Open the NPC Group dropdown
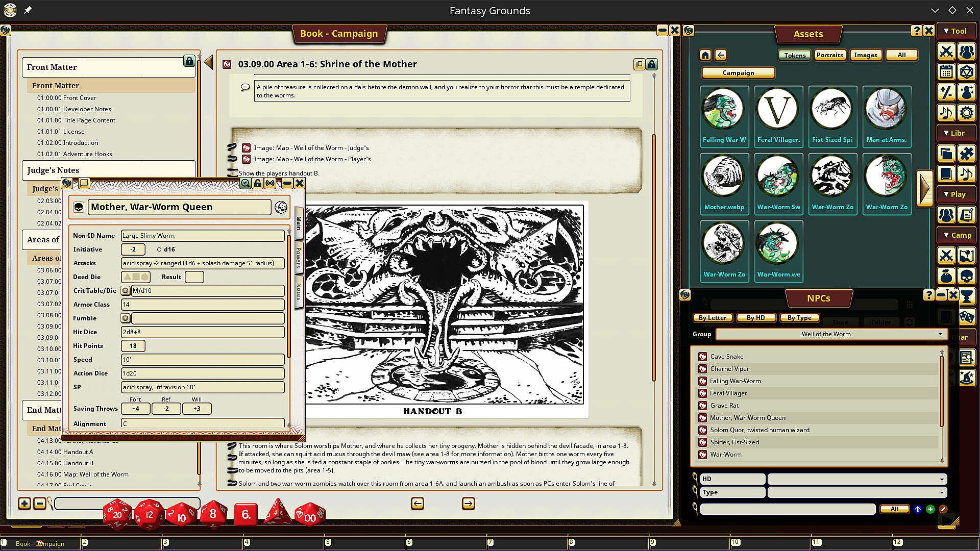980x551 pixels. [x=940, y=334]
